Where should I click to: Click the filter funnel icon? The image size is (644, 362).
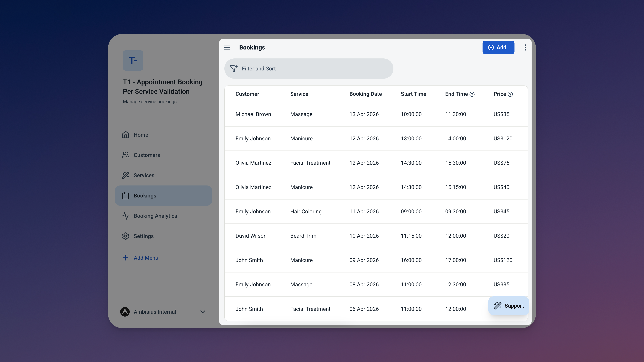pyautogui.click(x=233, y=68)
